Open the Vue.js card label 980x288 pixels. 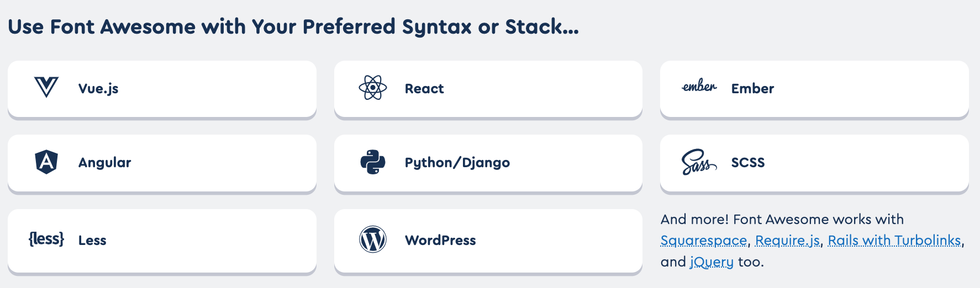[98, 89]
